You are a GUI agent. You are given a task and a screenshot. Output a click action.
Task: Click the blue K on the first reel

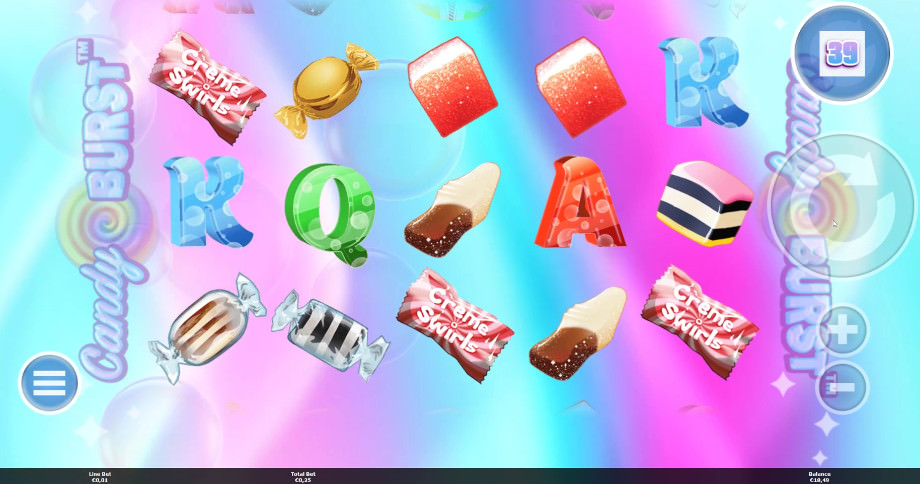[209, 201]
